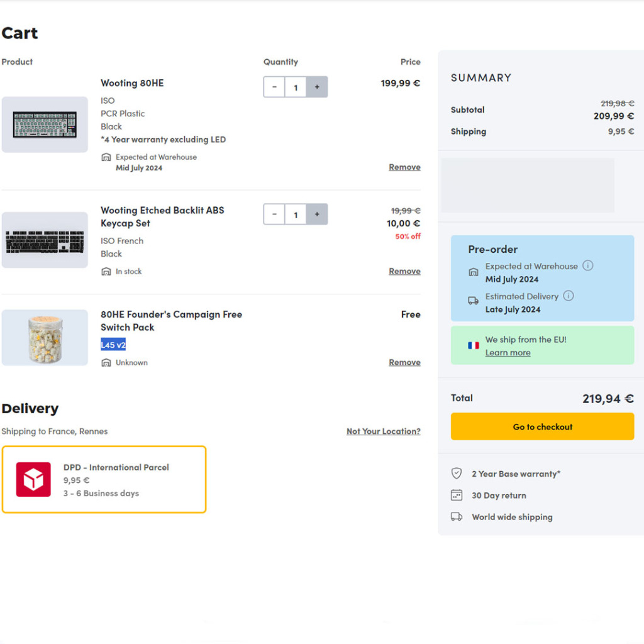Remove the Founder's Campaign Free Switch Pack
Viewport: 644px width, 644px height.
coord(404,362)
